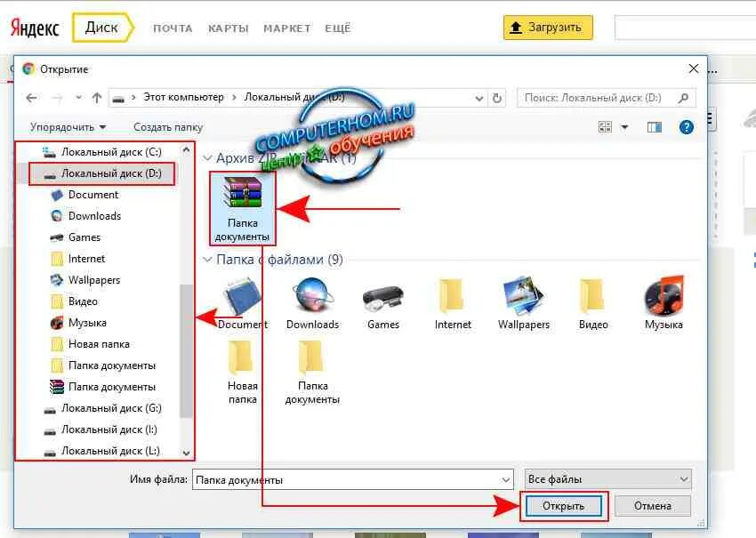This screenshot has height=538, width=756.
Task: Select the Internet folder in file pane
Action: [x=453, y=304]
